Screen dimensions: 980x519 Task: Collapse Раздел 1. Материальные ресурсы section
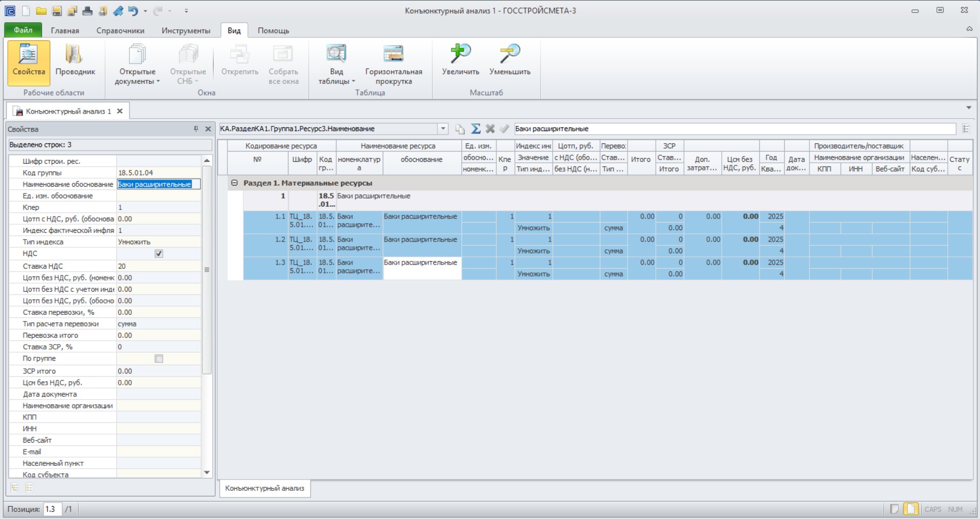[234, 183]
